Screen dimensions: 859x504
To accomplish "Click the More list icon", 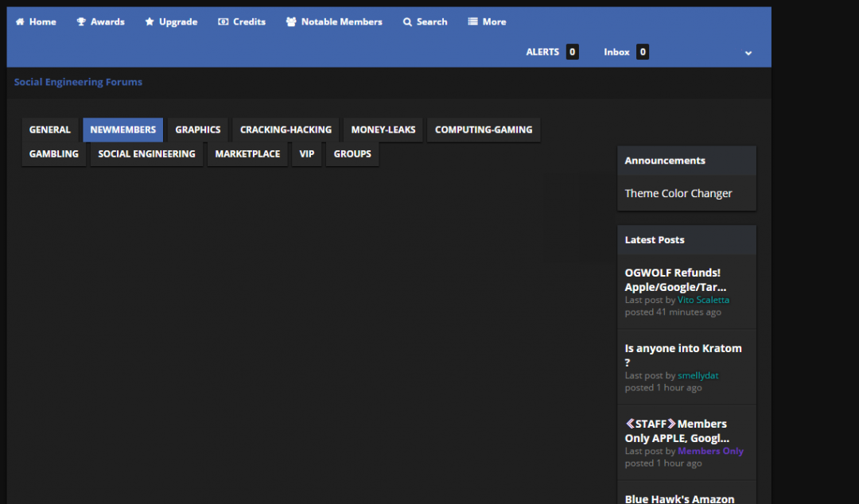I will click(472, 22).
